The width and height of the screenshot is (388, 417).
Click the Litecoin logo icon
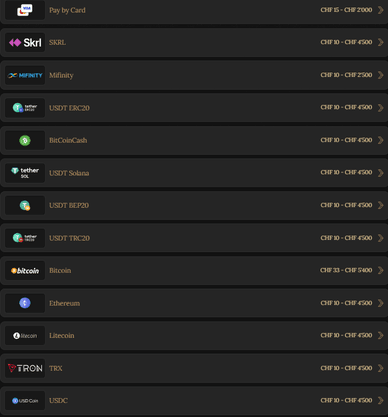[25, 336]
